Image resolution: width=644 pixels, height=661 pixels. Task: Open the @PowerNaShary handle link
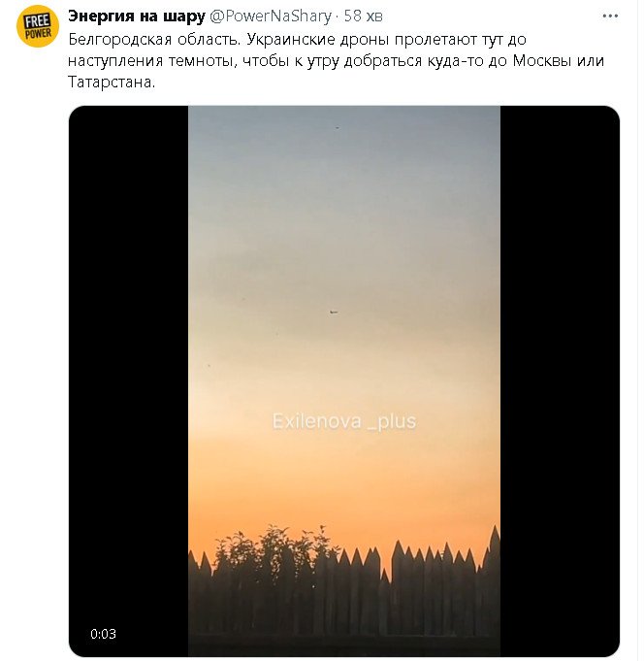[271, 17]
